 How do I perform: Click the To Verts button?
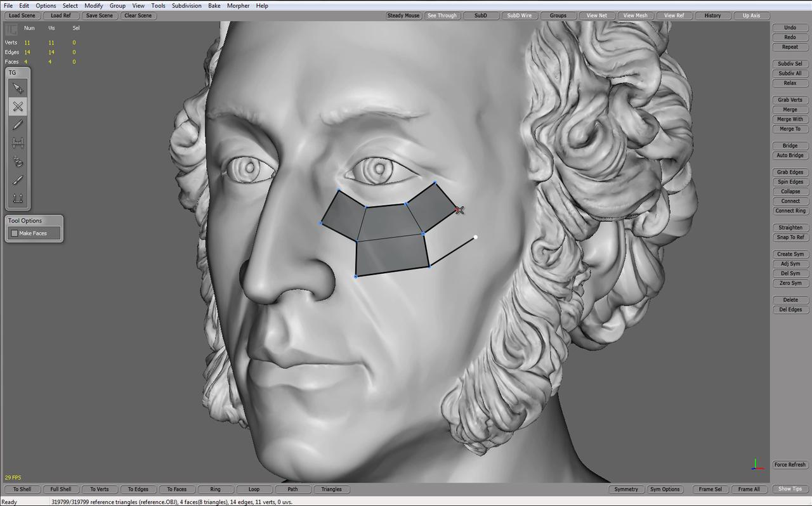pos(100,489)
